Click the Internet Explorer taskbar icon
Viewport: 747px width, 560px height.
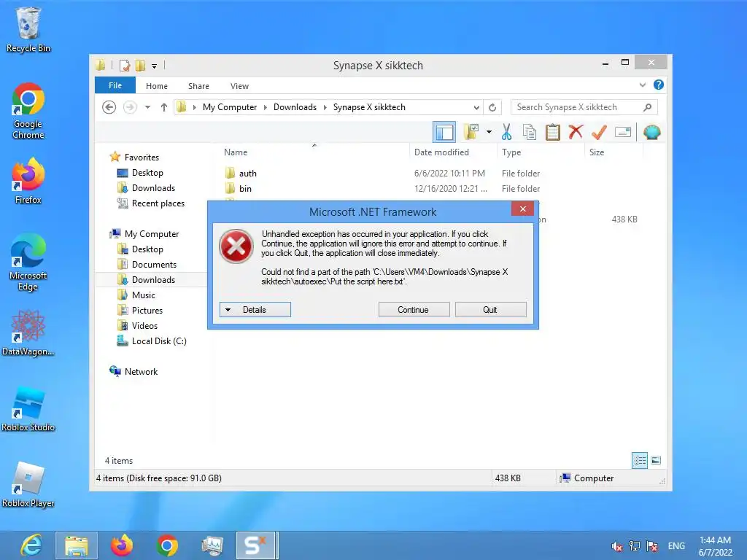click(31, 545)
